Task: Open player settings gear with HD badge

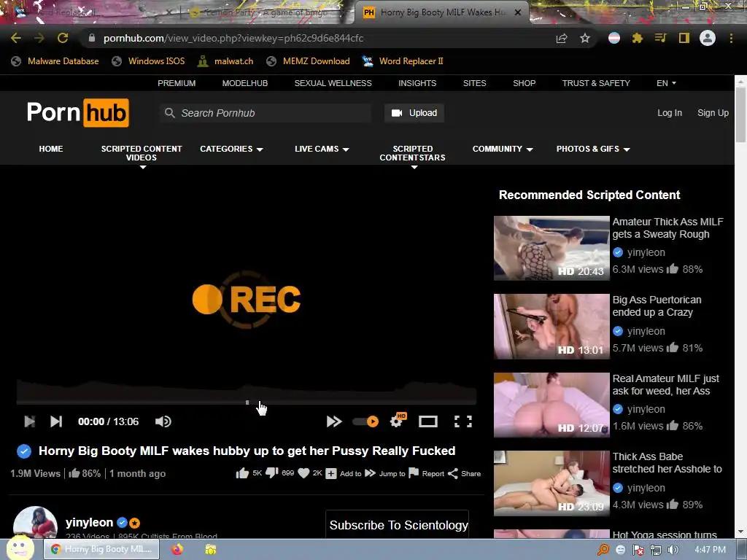Action: pyautogui.click(x=398, y=421)
